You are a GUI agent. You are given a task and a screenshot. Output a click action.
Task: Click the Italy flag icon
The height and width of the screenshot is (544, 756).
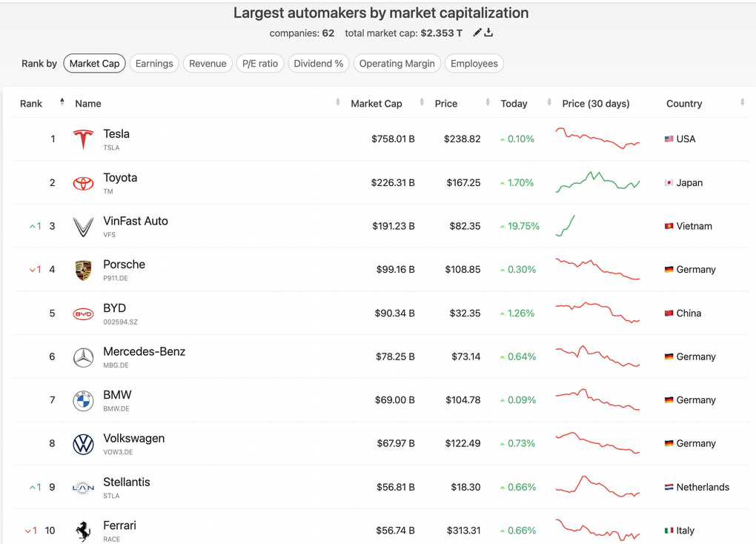[x=669, y=531]
